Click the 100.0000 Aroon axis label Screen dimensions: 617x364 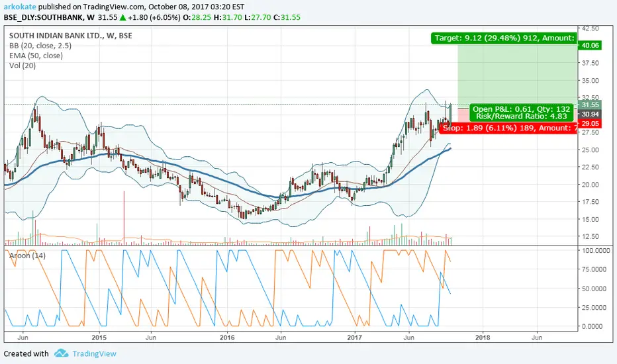click(x=596, y=250)
